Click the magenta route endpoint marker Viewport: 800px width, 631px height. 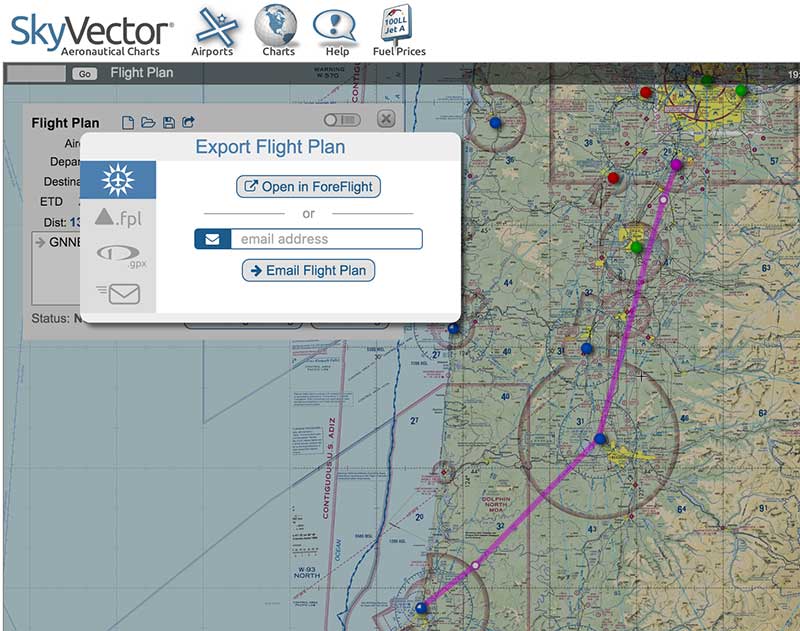click(x=676, y=164)
